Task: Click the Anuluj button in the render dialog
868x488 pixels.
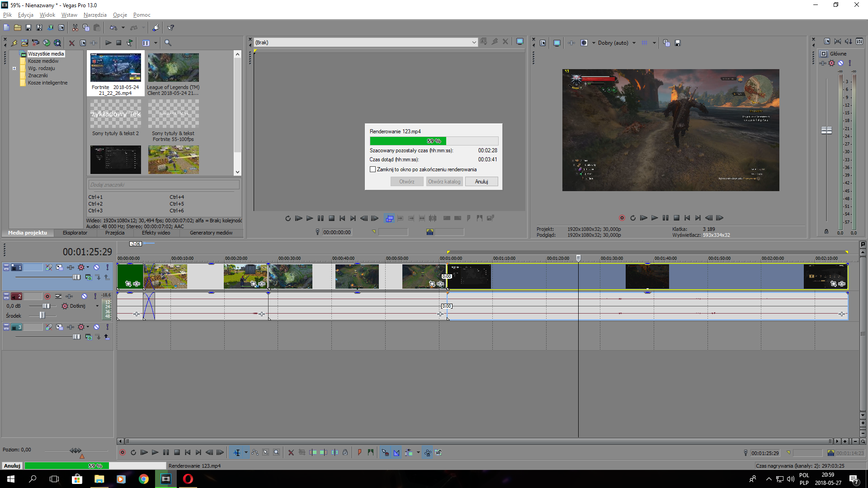Action: click(x=481, y=182)
